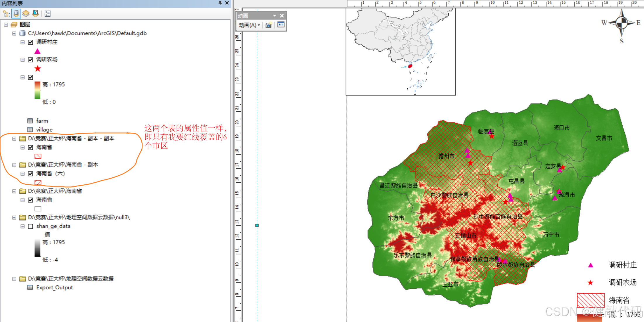Select the Export_Output table entry
Screen dimensions: 644x322
54,288
